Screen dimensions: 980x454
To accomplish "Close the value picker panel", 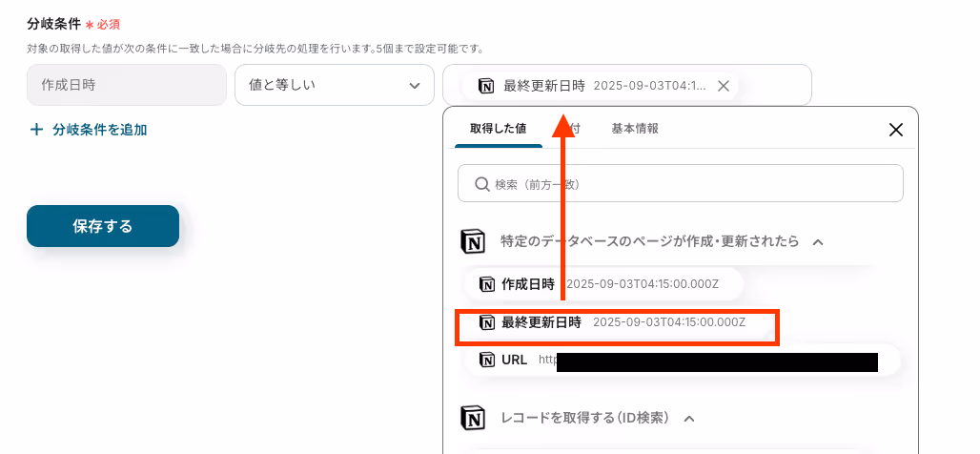I will (x=895, y=130).
